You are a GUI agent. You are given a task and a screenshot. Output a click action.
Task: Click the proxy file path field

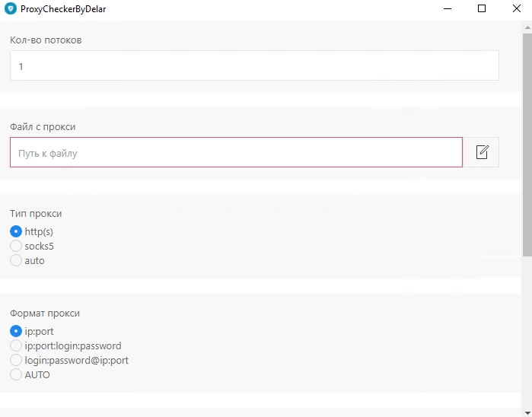pyautogui.click(x=236, y=152)
